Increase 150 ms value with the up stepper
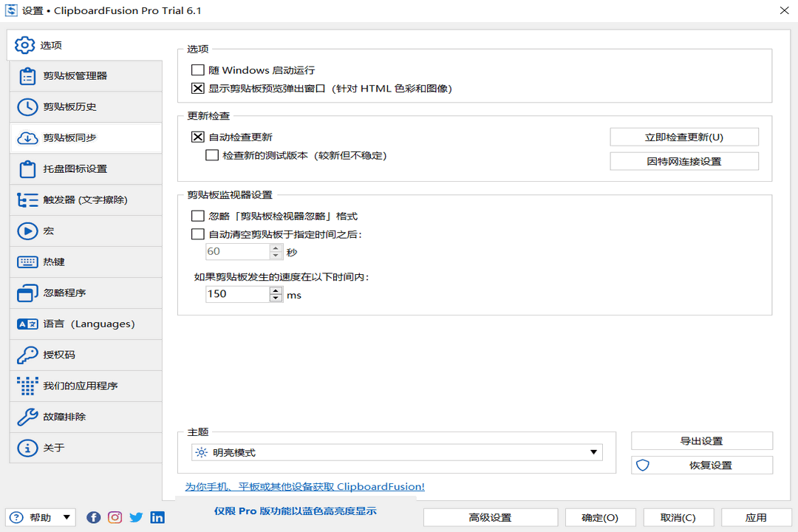 pos(275,290)
